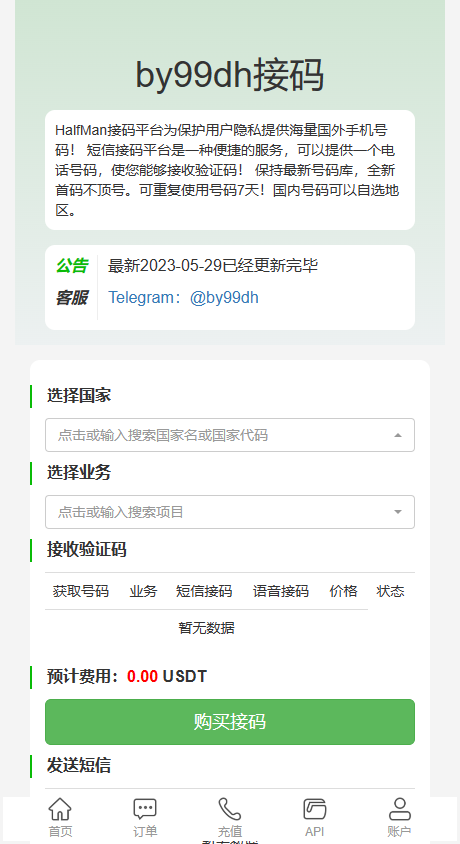460x844 pixels.
Task: Click the 业务 column header
Action: (143, 591)
